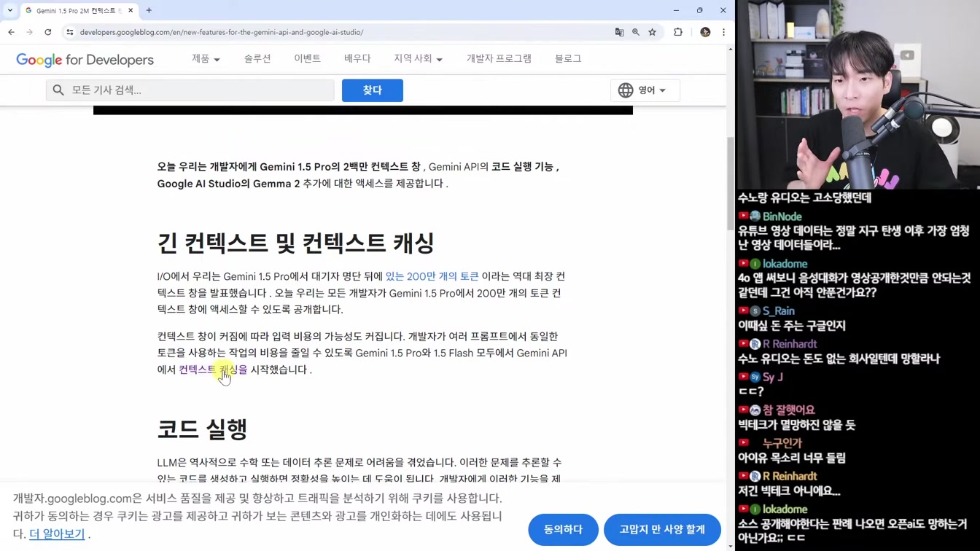The width and height of the screenshot is (980, 551).
Task: Open the 있는 200만 개의 토큰 link
Action: pos(432,276)
